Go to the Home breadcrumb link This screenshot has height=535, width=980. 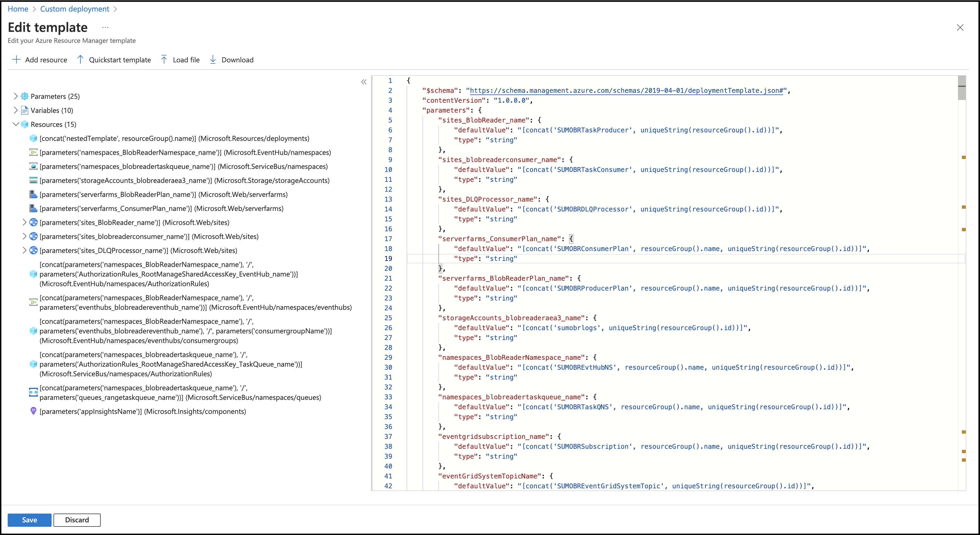18,9
